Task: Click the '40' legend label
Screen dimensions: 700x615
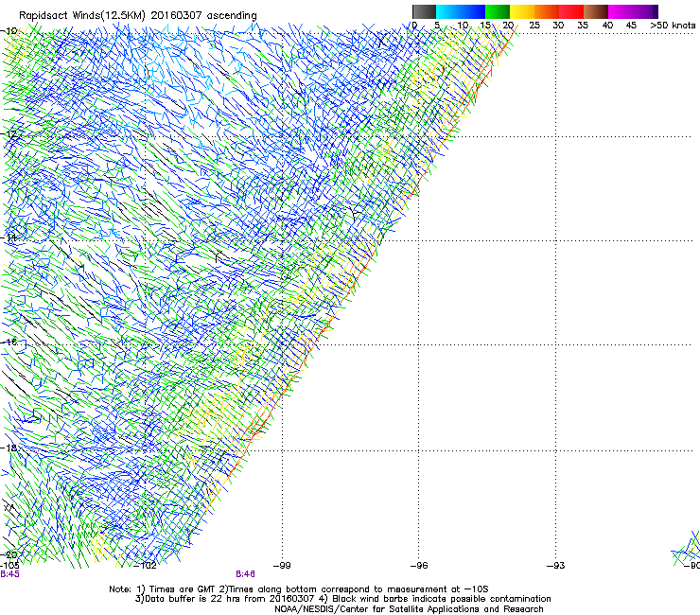Action: tap(607, 26)
